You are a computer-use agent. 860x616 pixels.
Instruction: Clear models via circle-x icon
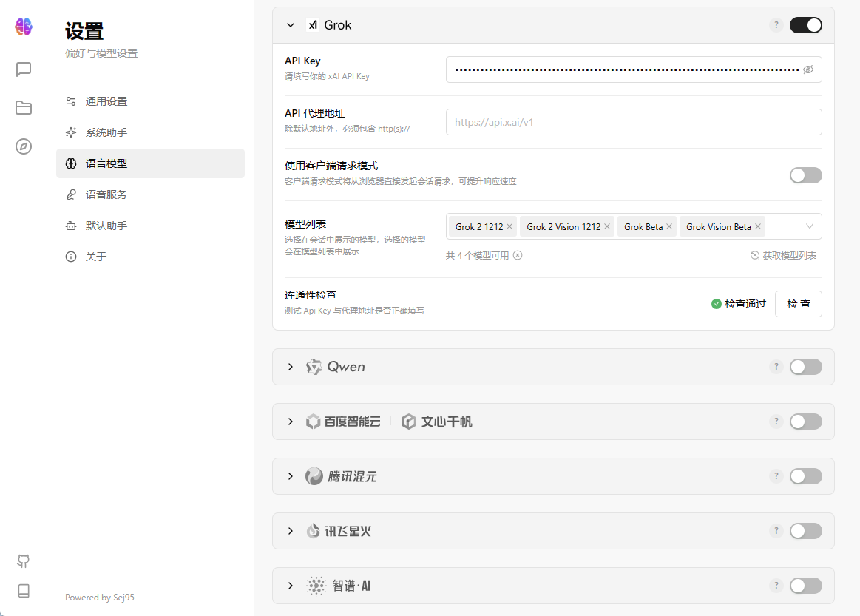tap(518, 256)
